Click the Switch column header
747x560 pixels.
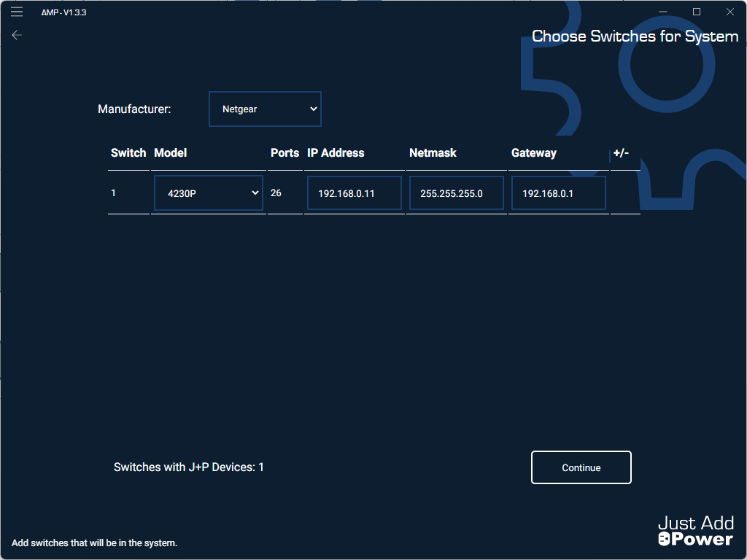pos(128,153)
